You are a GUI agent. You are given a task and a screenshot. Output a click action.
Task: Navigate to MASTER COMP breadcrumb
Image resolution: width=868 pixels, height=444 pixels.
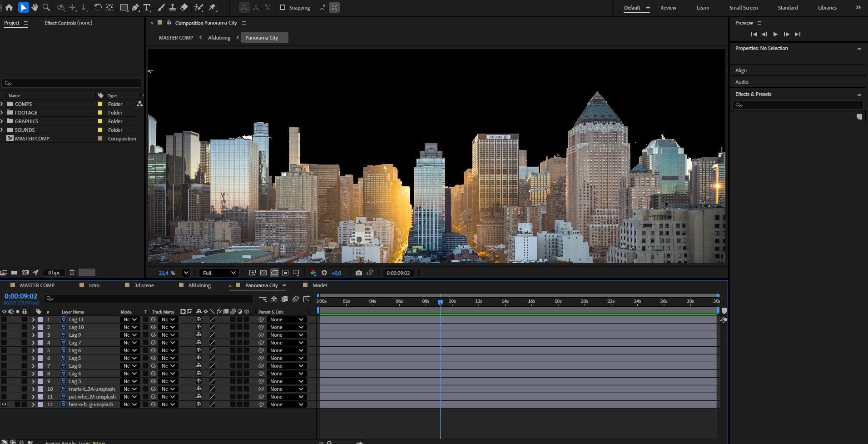point(176,38)
